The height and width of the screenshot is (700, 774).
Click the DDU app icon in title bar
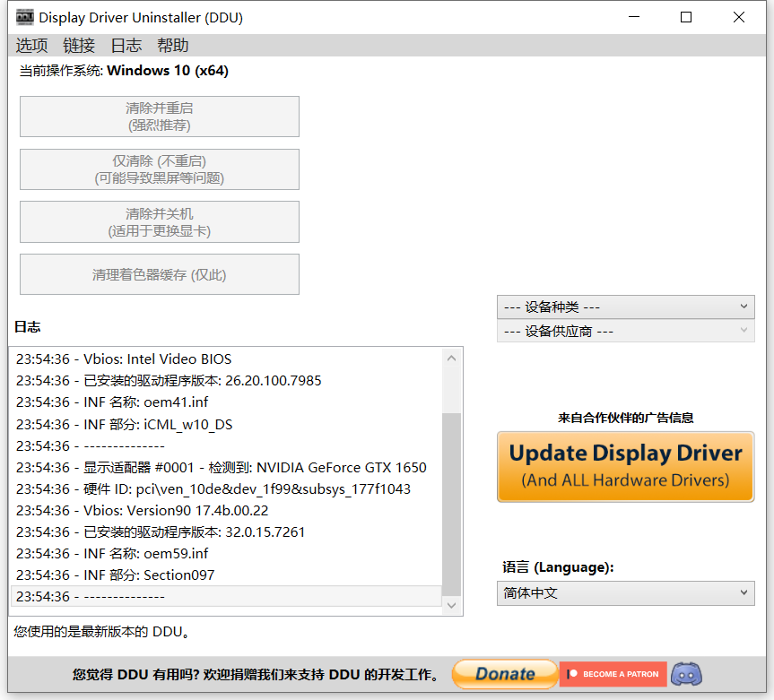click(25, 17)
